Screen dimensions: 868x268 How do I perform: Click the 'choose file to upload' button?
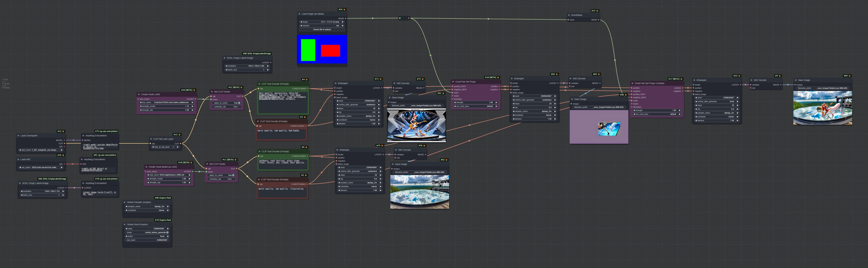click(322, 30)
